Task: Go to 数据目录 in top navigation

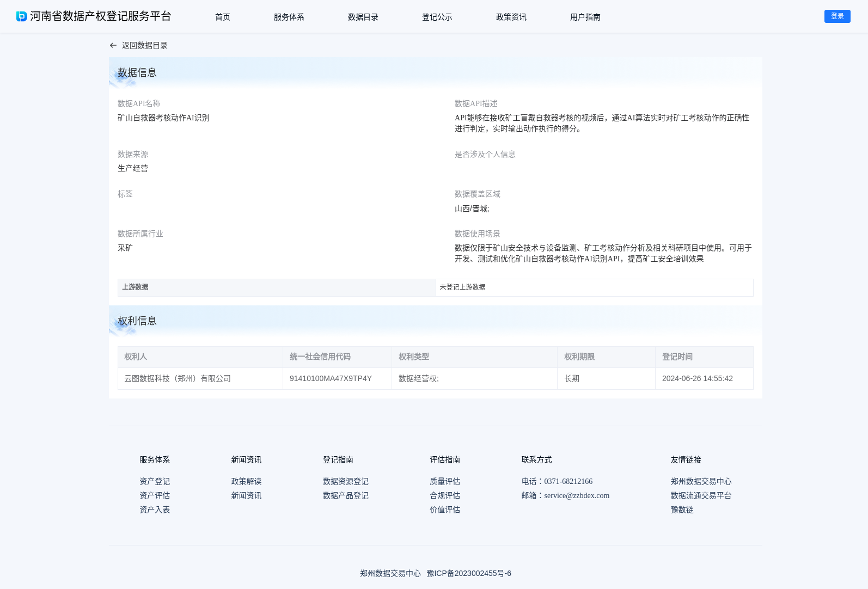Action: (x=363, y=17)
